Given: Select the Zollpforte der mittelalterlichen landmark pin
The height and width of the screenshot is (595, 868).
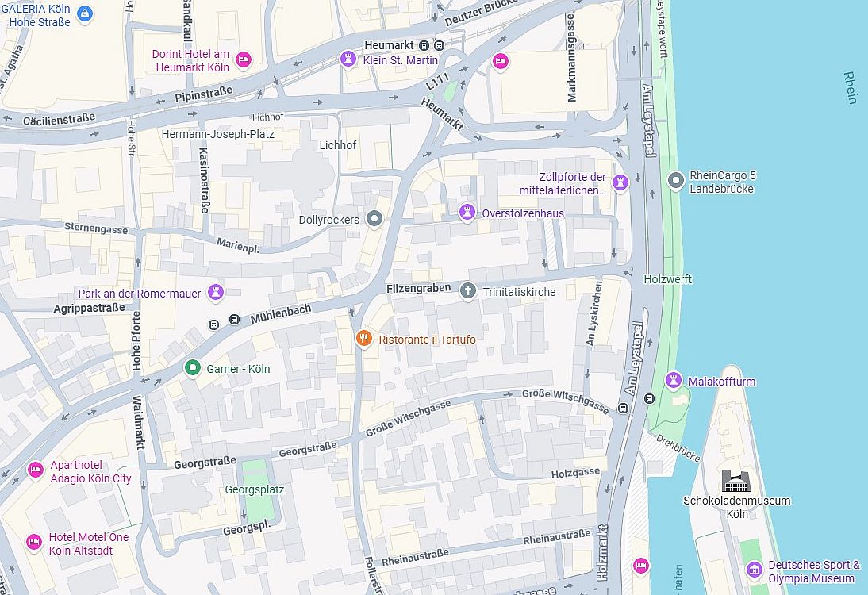Looking at the screenshot, I should [x=621, y=182].
